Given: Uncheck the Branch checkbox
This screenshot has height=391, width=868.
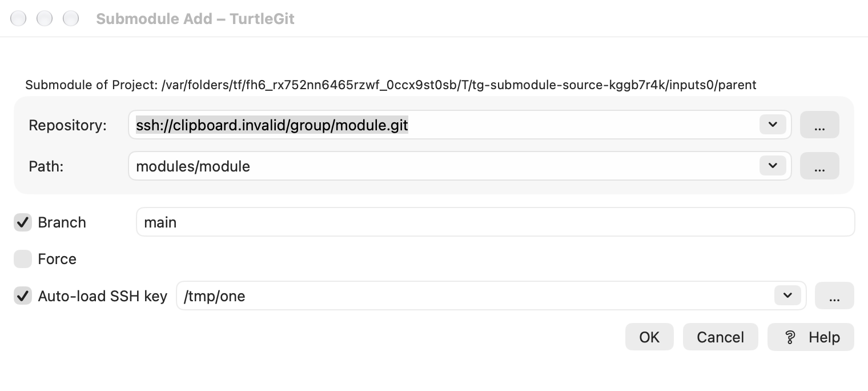Looking at the screenshot, I should click(x=23, y=222).
